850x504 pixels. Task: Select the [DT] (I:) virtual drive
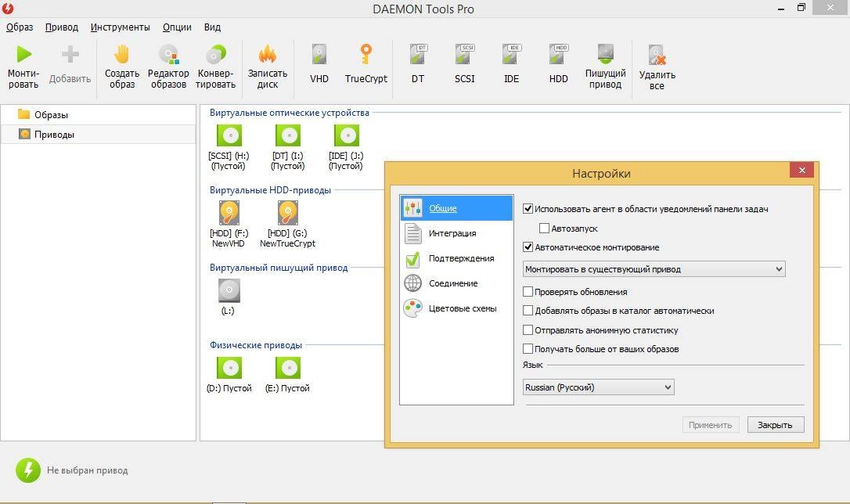pos(288,147)
